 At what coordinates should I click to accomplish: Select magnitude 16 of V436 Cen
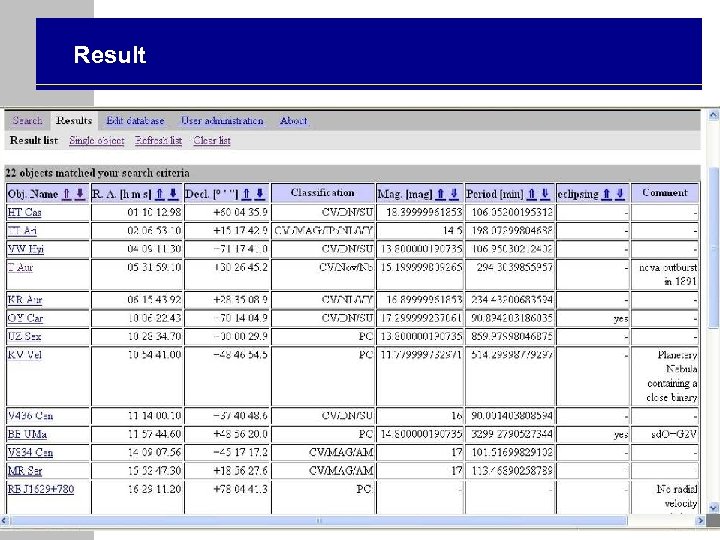(x=456, y=416)
